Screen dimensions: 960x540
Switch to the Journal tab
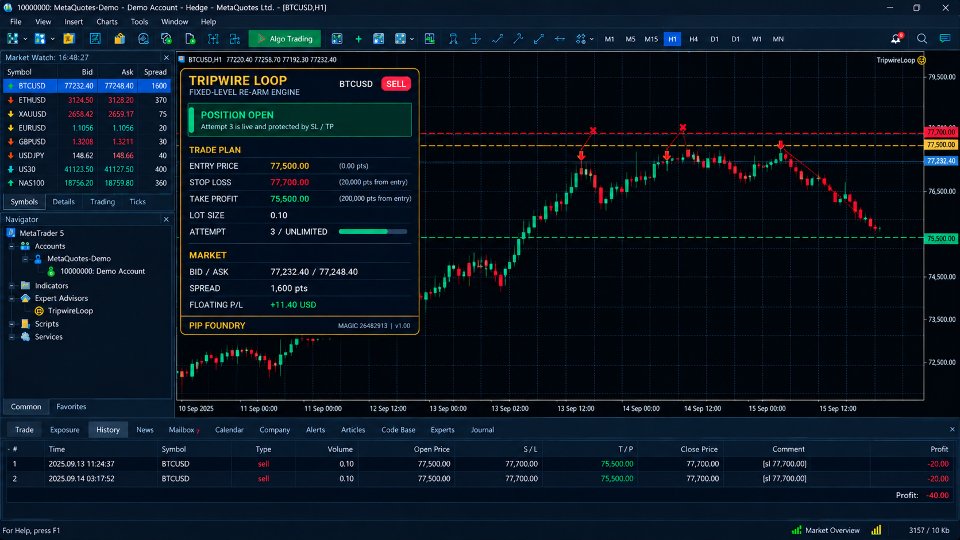[482, 430]
